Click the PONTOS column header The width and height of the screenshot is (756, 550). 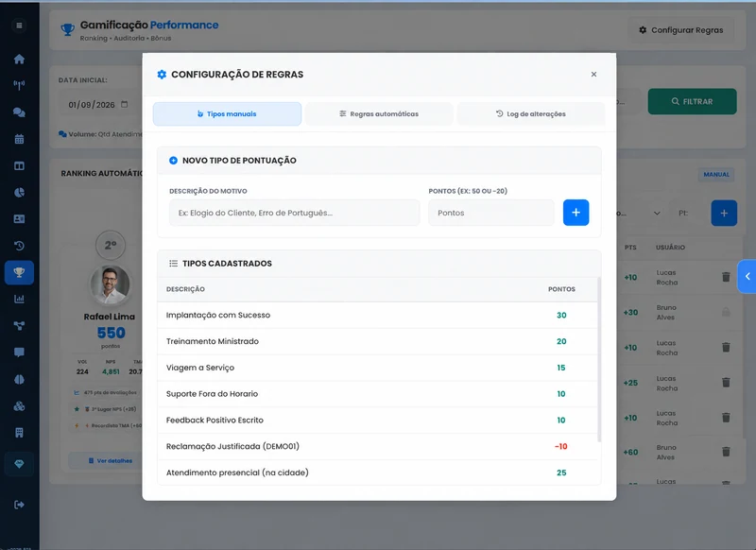coord(561,289)
